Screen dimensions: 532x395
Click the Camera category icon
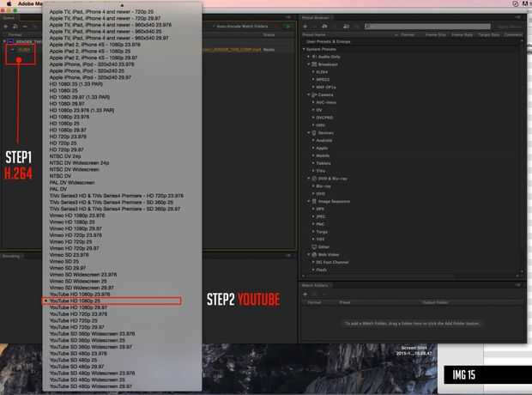click(314, 94)
